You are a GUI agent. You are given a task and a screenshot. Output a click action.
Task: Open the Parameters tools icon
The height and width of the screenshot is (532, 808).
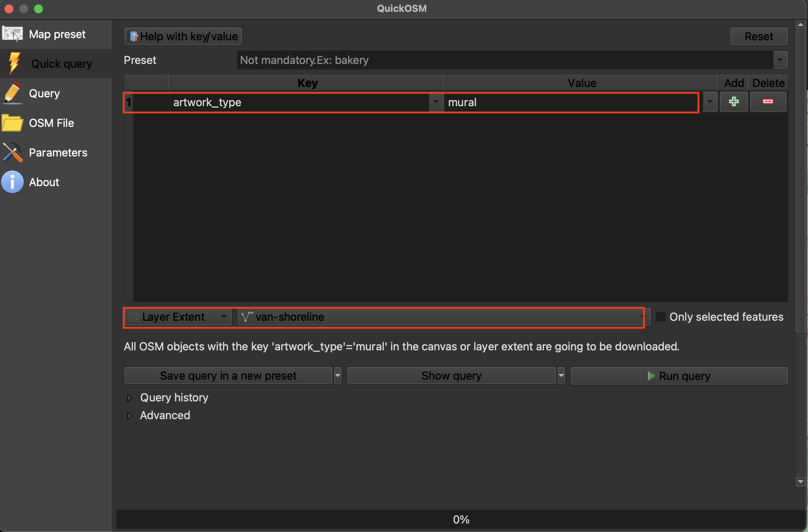click(12, 152)
